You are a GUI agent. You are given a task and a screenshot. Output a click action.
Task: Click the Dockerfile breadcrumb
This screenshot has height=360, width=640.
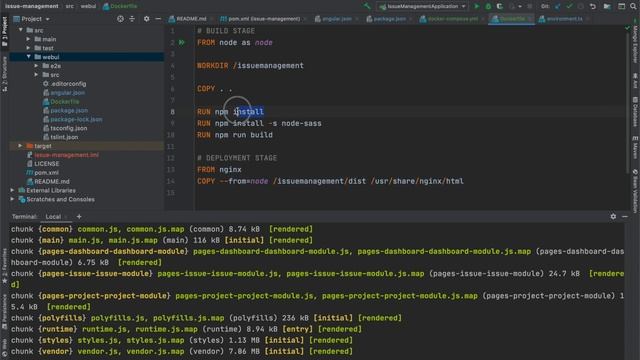[x=120, y=7]
